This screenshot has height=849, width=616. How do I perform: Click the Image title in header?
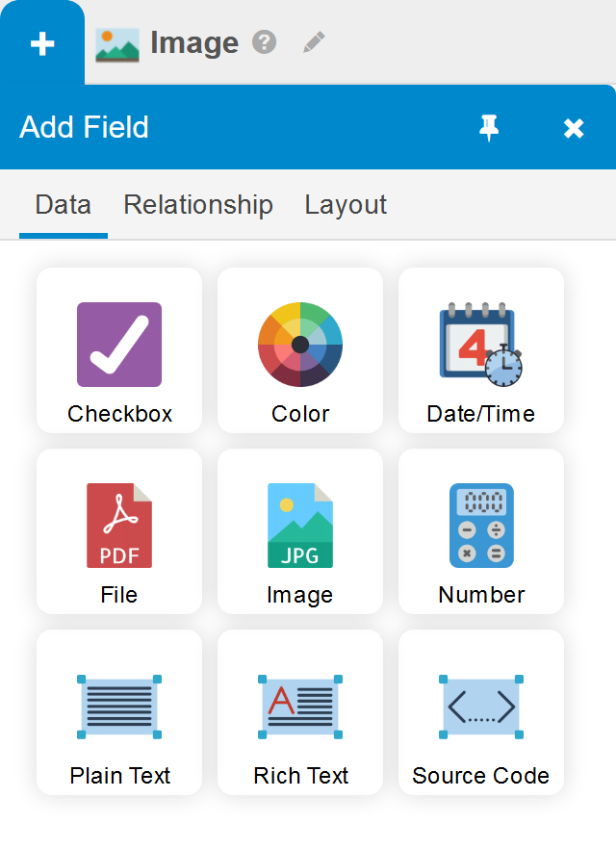[194, 42]
